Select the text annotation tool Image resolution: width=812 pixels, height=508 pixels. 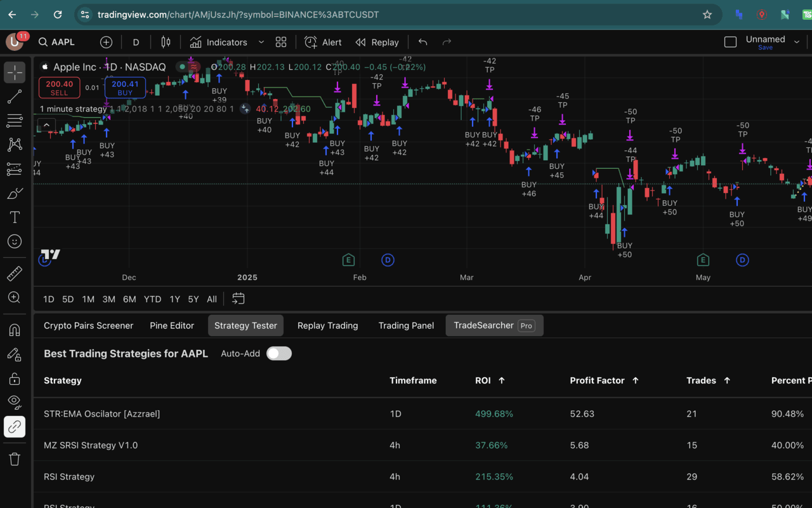tap(15, 217)
